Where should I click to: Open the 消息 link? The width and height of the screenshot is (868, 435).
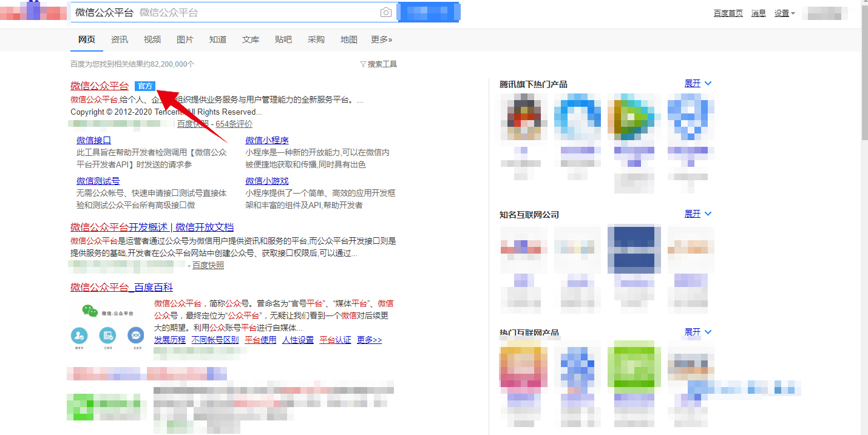[x=759, y=13]
